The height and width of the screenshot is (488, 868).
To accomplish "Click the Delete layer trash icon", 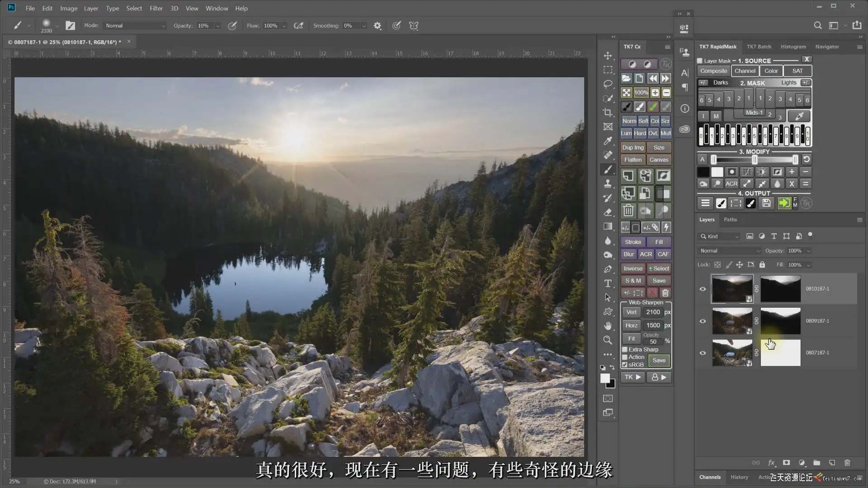I will point(847,463).
